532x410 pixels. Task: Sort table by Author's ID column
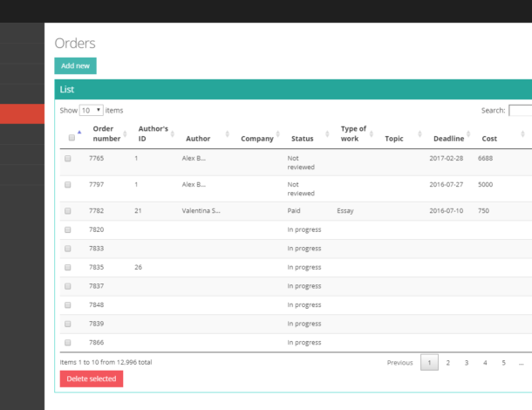point(153,133)
